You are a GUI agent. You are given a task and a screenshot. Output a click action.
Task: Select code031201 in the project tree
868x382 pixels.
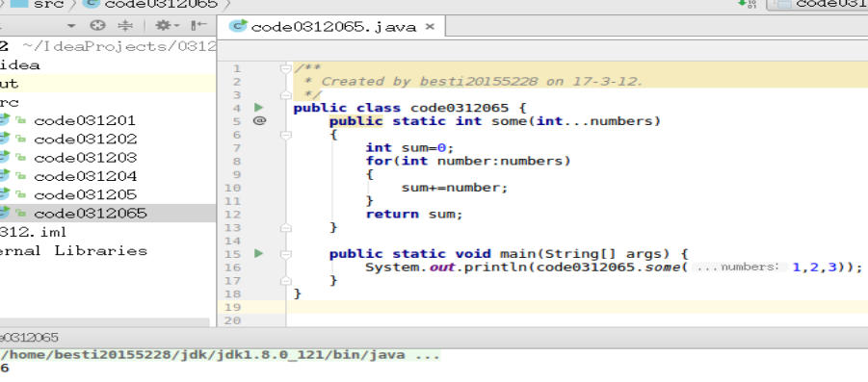coord(85,120)
